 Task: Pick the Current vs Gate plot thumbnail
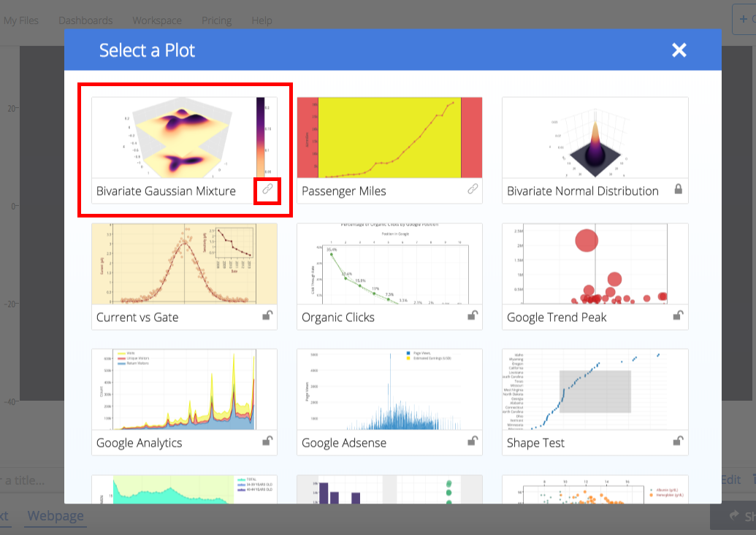184,263
